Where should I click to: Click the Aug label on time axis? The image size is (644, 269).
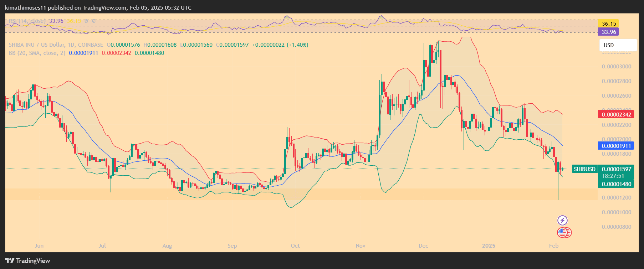pos(167,245)
